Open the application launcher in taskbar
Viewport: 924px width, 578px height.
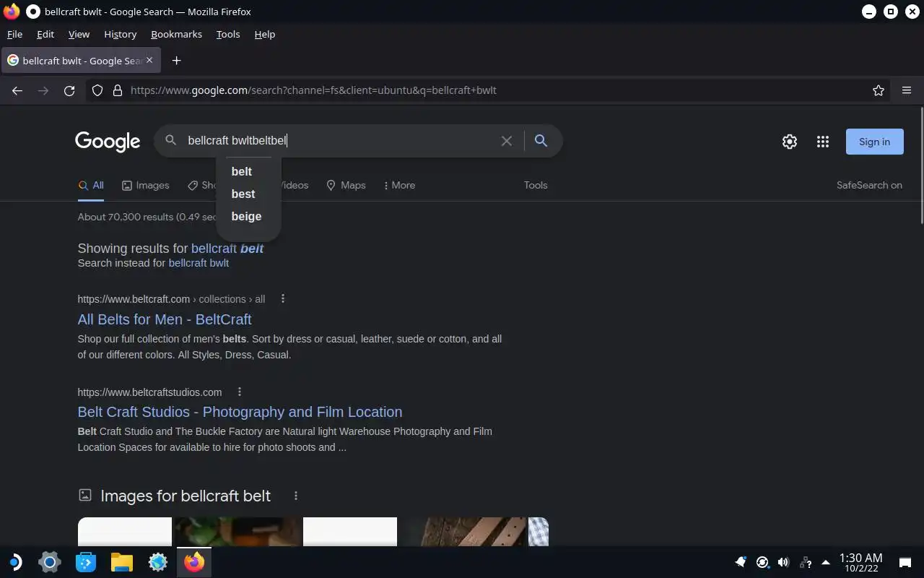14,562
